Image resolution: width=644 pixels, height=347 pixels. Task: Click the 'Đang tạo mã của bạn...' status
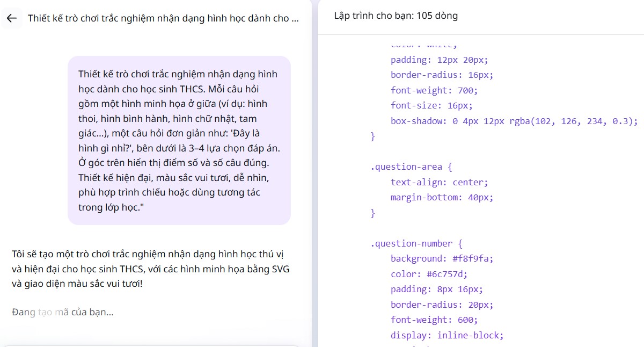click(62, 312)
